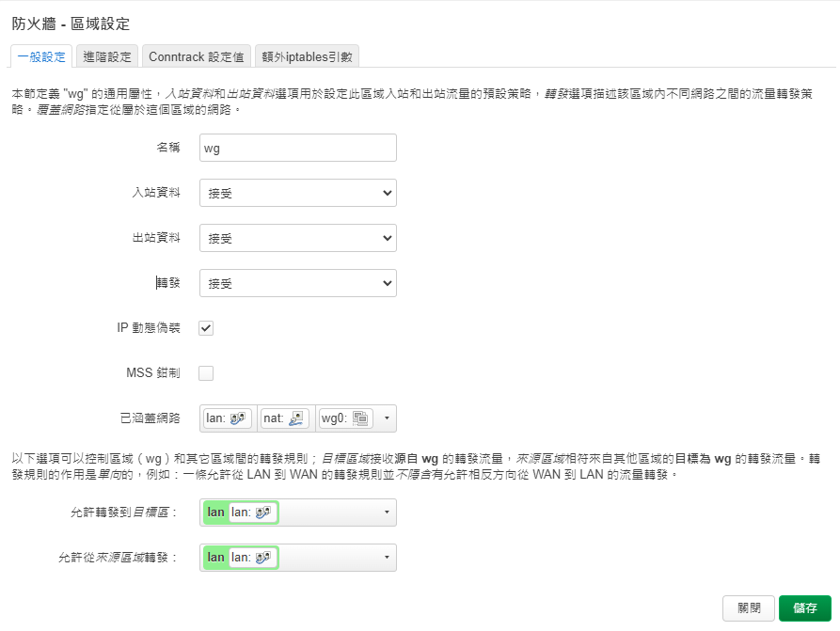Expand the 允許從來源區域轉發 dropdown arrow
Image resolution: width=840 pixels, height=631 pixels.
click(x=387, y=558)
